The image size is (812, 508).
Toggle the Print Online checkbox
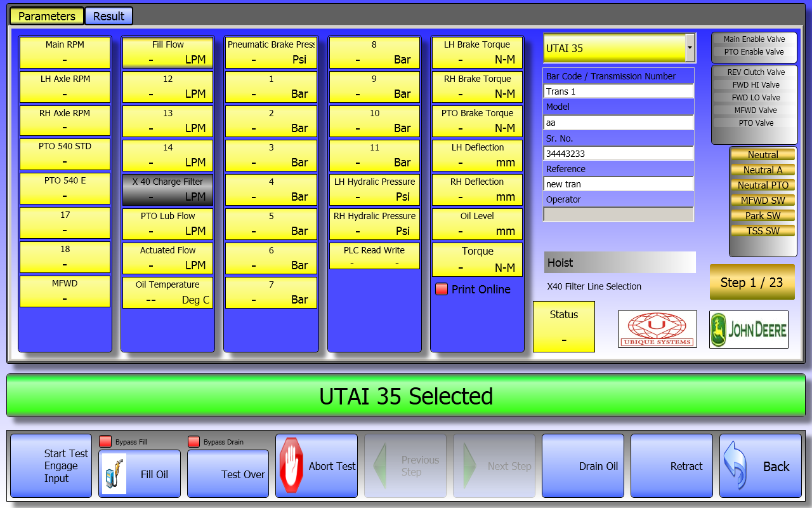point(442,290)
